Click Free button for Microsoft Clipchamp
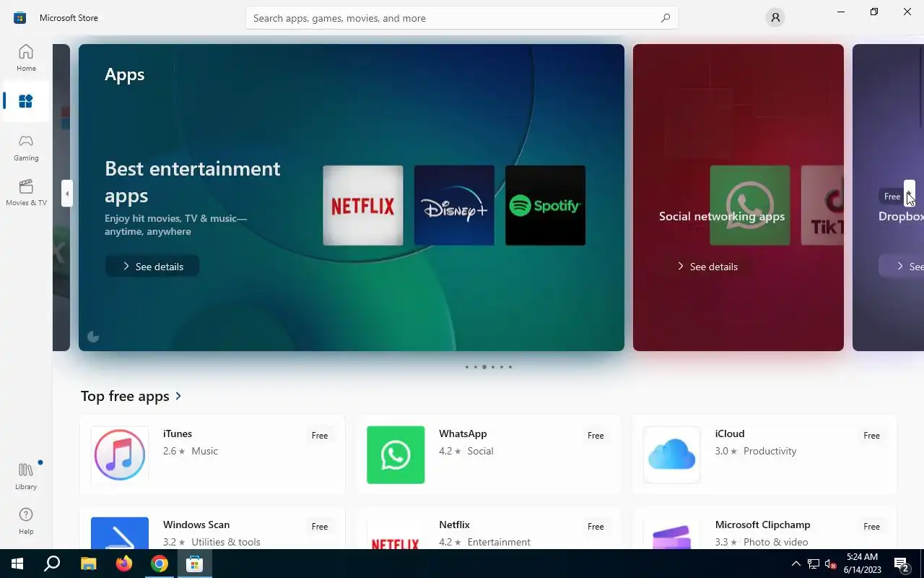 pyautogui.click(x=872, y=527)
